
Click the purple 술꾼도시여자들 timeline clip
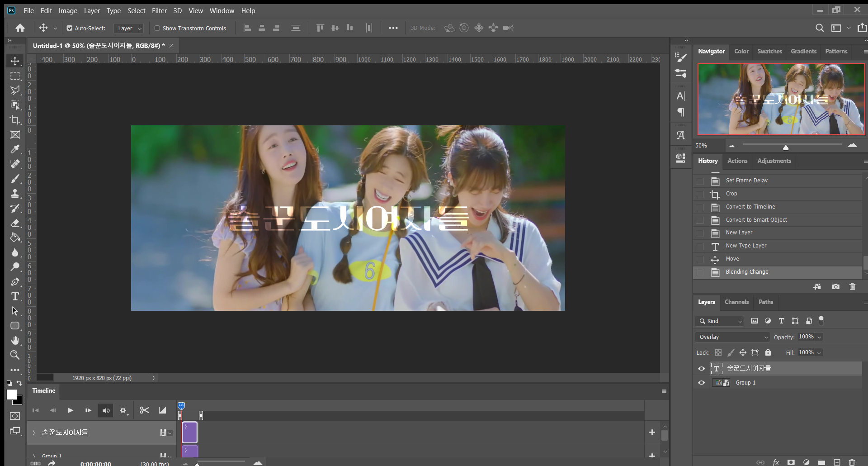pyautogui.click(x=190, y=433)
